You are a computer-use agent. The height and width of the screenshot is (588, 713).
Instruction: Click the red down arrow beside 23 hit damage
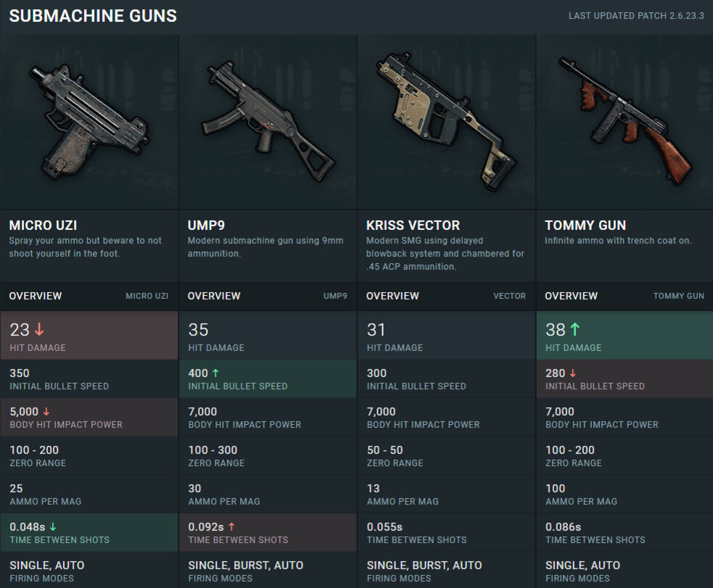pyautogui.click(x=40, y=329)
